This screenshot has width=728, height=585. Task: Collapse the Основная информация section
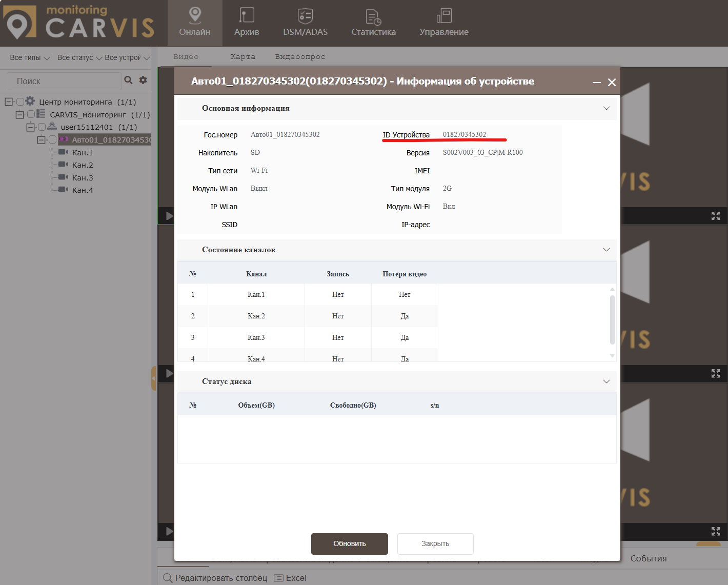pos(606,108)
